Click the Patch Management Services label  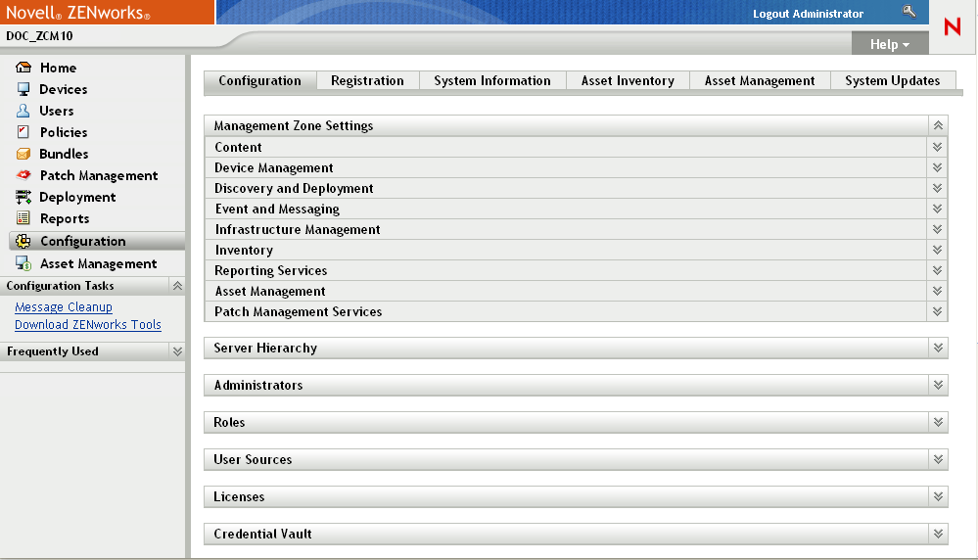click(299, 311)
